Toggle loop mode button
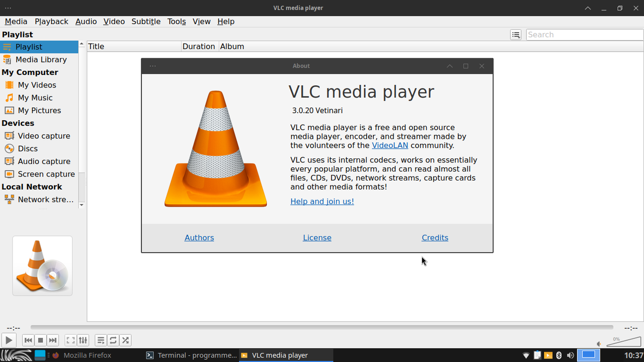Image resolution: width=644 pixels, height=362 pixels. [x=113, y=340]
